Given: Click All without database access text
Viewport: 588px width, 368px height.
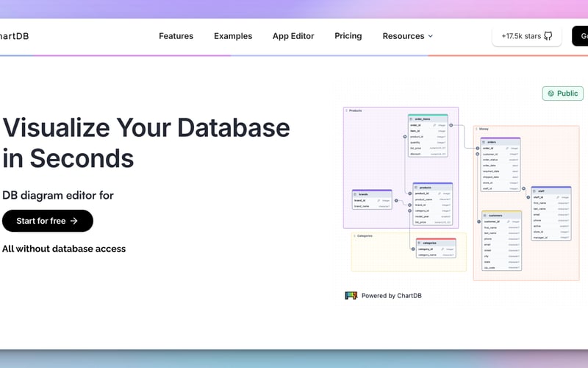Looking at the screenshot, I should coord(64,249).
